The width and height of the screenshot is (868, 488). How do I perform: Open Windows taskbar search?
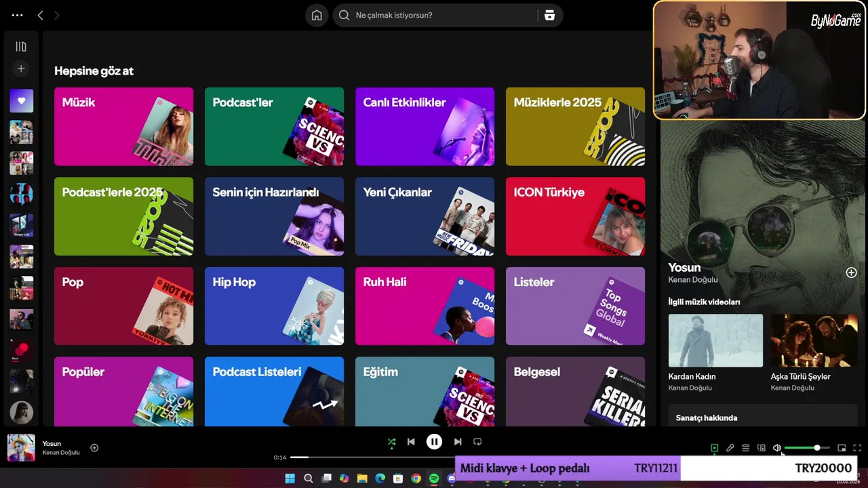(309, 479)
